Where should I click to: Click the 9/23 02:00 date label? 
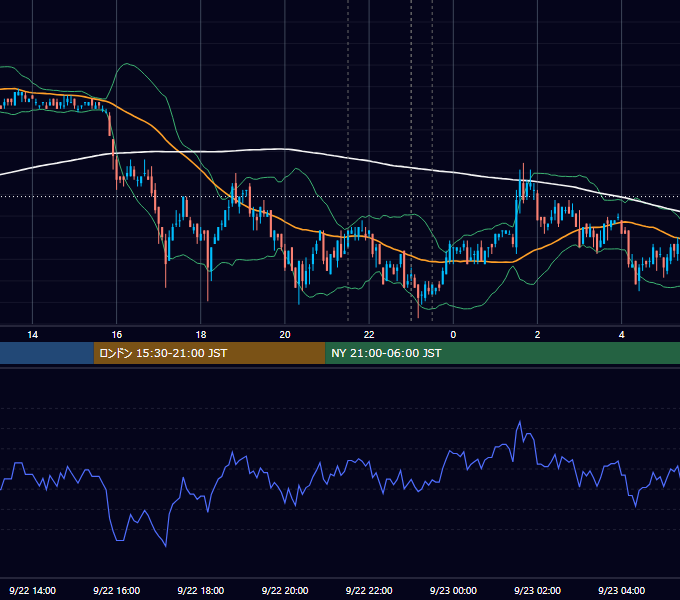point(537,590)
